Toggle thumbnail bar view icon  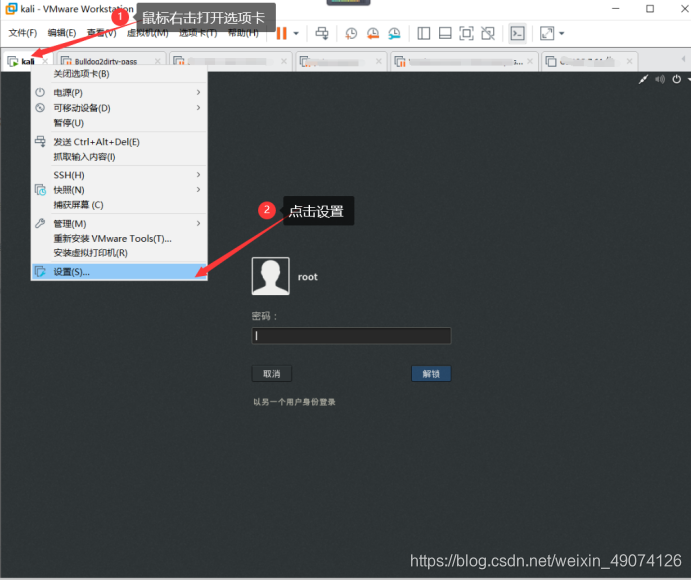pyautogui.click(x=445, y=33)
